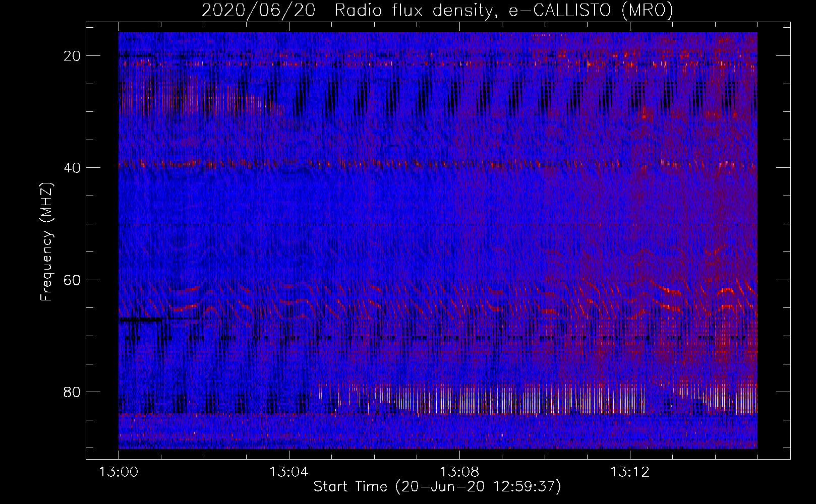Click the 13:12 time tick label
Screen dimensions: 816x504
click(630, 472)
